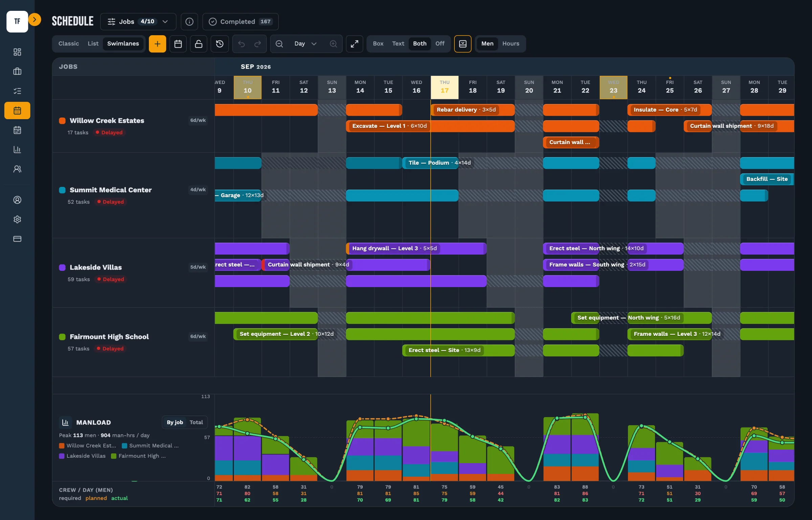Zoom in the timeline

(333, 44)
